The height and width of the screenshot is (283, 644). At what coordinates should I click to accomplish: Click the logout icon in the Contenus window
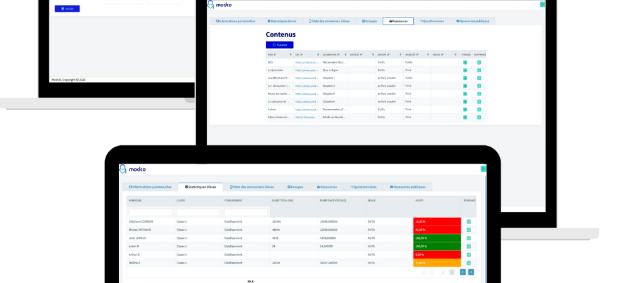coord(542,4)
